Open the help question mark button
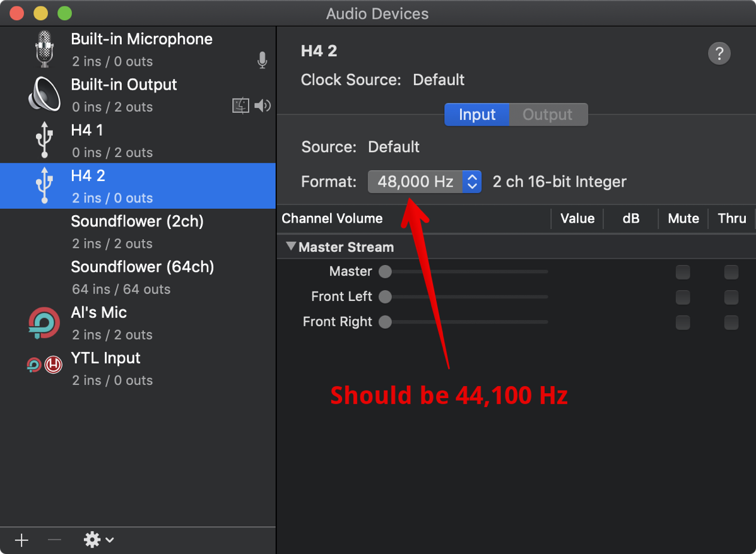The width and height of the screenshot is (756, 554). 719,54
